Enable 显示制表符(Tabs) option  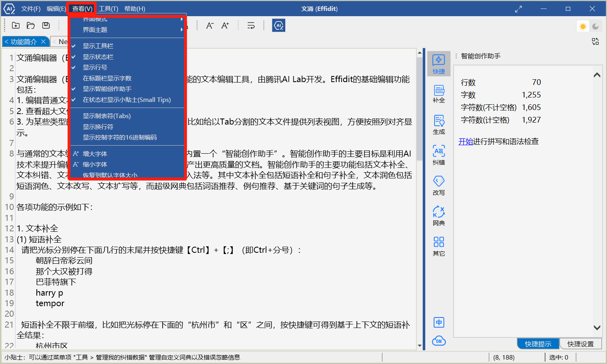(127, 116)
